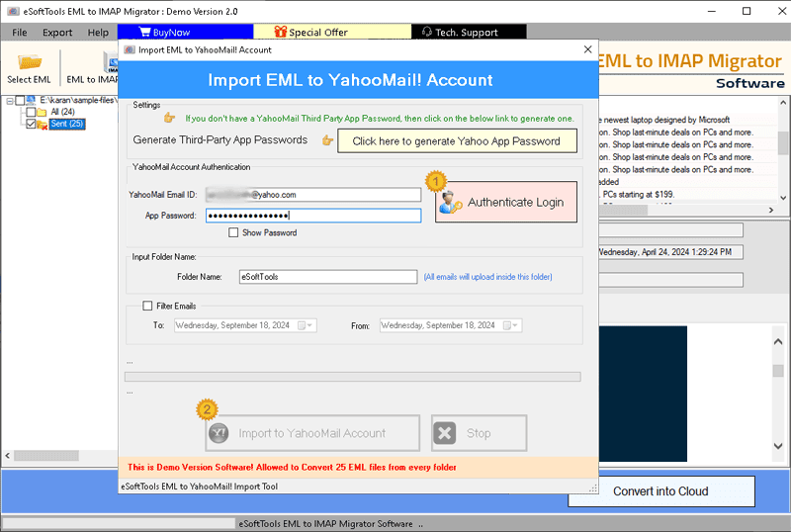Screen dimensions: 791x532
Task: Click the BuyNow shopping cart icon
Action: coord(144,32)
